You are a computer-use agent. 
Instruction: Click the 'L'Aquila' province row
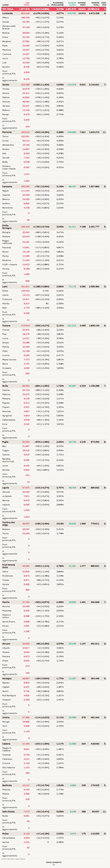[x=54, y=648]
